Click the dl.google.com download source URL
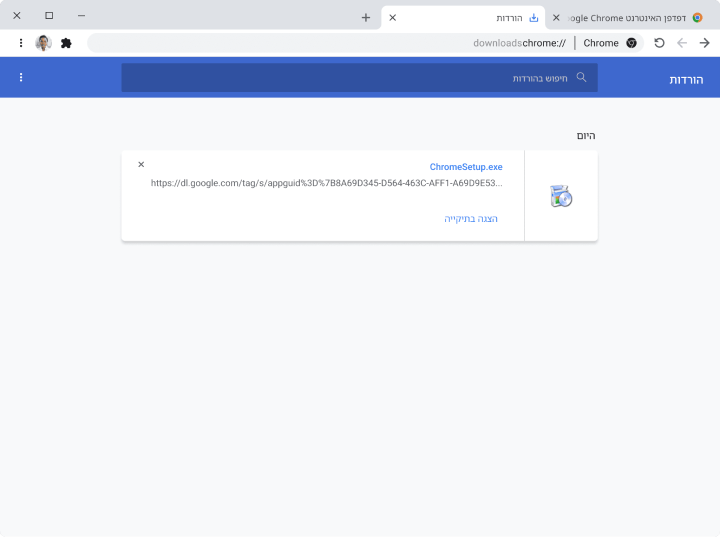The image size is (720, 537). tap(326, 183)
